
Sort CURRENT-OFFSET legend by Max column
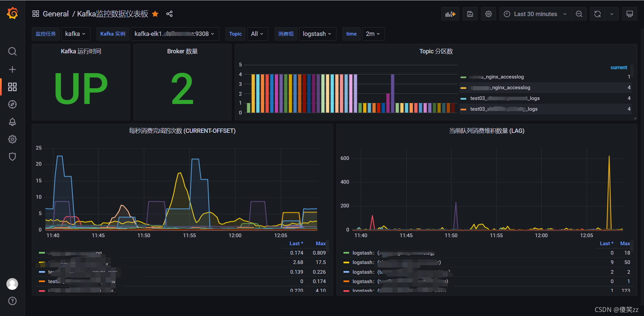pyautogui.click(x=321, y=244)
